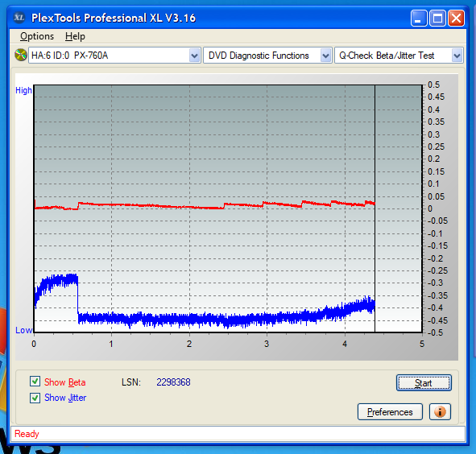
Task: Click the Show Jitter label
Action: (x=65, y=398)
